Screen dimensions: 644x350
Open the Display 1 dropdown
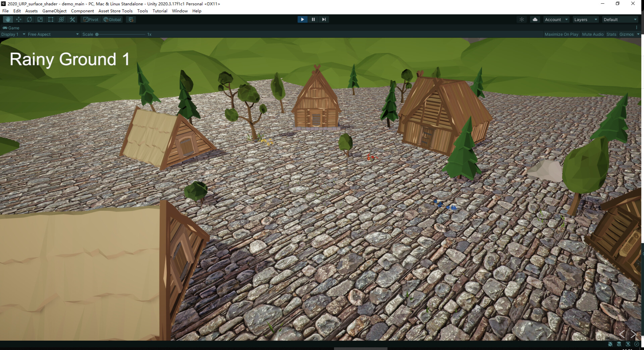coord(13,34)
